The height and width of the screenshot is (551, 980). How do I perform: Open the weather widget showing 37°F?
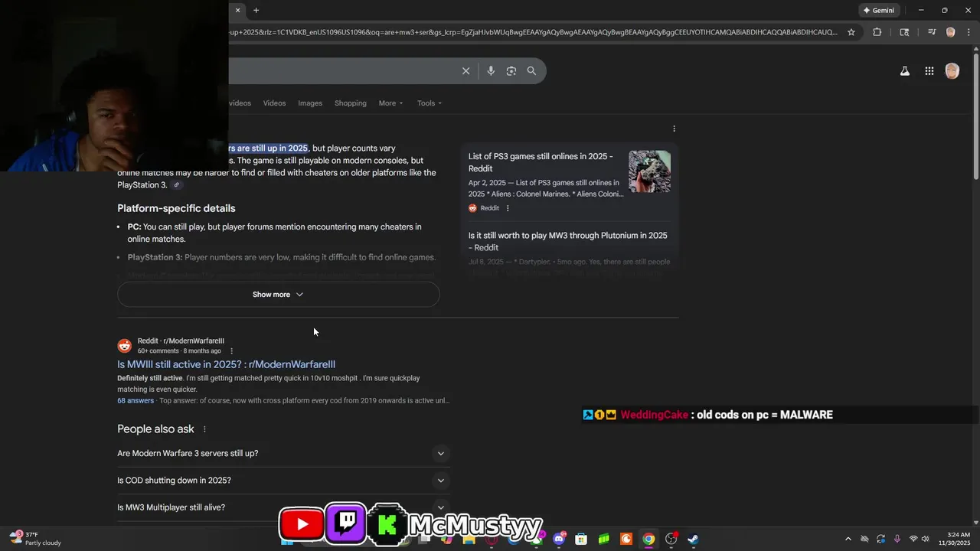click(35, 539)
